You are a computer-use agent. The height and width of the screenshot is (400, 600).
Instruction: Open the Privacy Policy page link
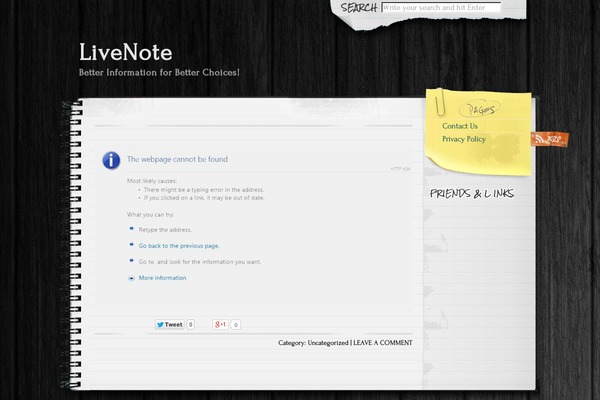click(464, 139)
